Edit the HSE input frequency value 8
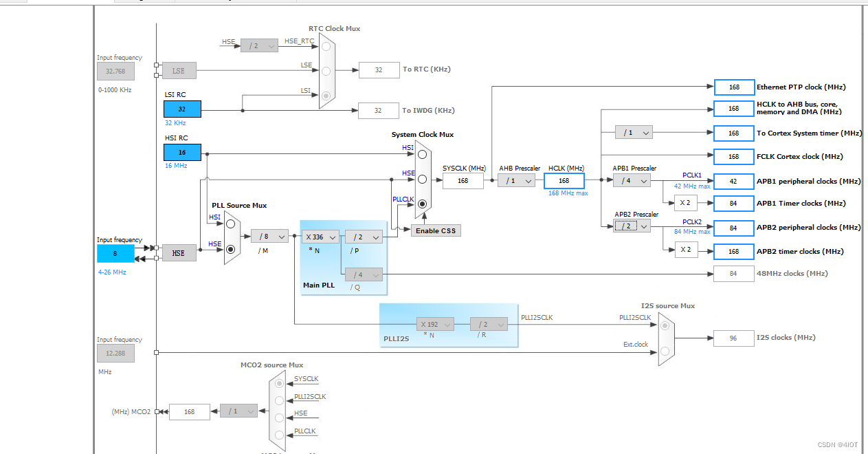Viewport: 868px width, 454px height. click(x=115, y=253)
